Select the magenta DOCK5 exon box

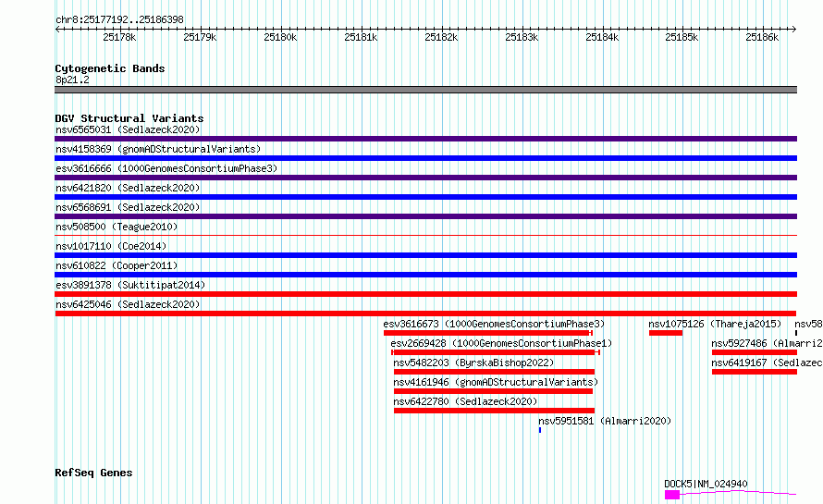click(x=672, y=495)
